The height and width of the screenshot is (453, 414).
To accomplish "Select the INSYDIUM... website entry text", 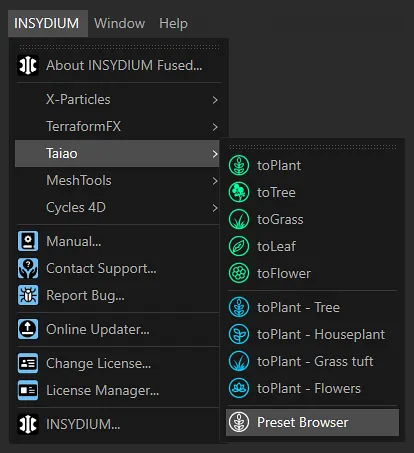I will click(83, 424).
